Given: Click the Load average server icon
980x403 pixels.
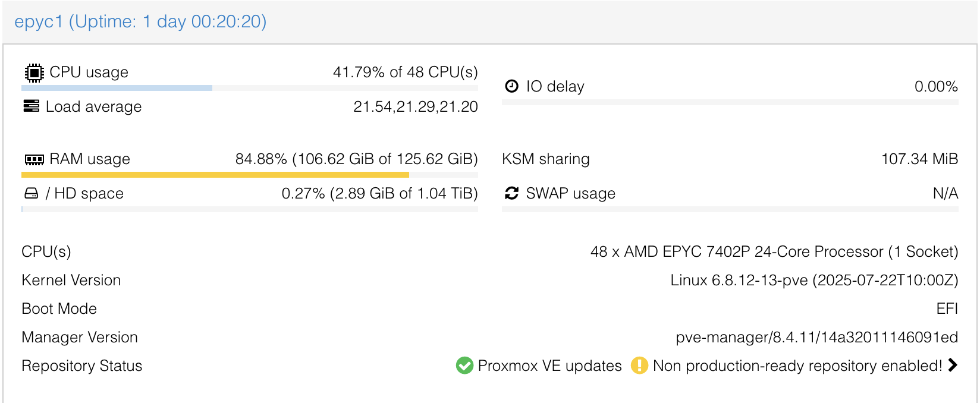Looking at the screenshot, I should pyautogui.click(x=31, y=106).
